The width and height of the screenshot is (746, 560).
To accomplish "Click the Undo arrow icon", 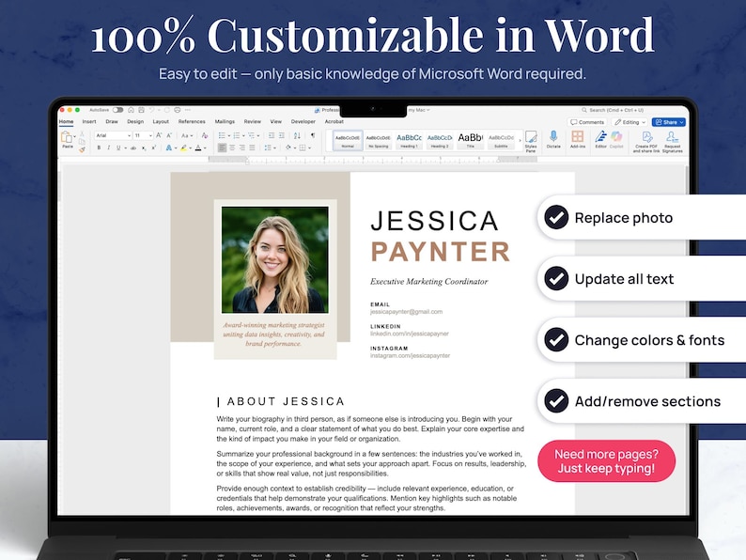I will (151, 110).
